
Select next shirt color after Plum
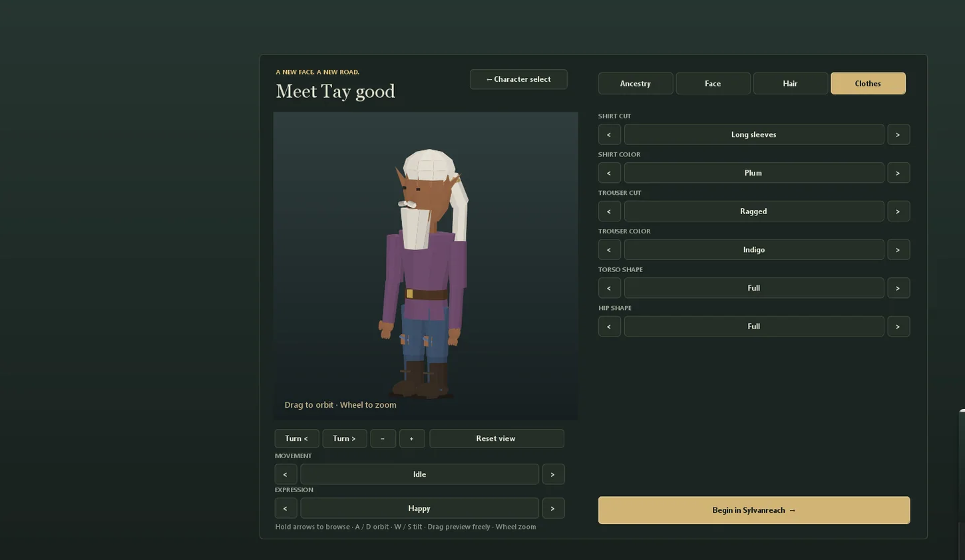pyautogui.click(x=898, y=173)
